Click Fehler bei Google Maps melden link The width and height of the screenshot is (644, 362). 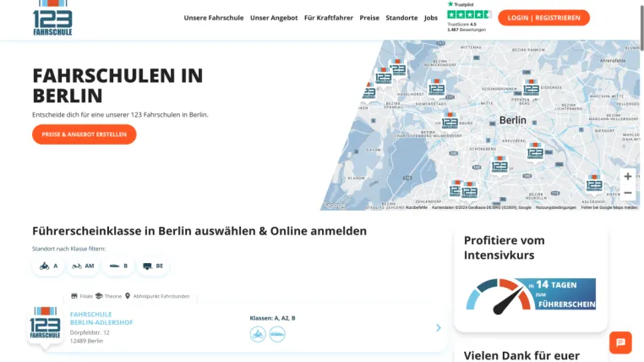(x=609, y=207)
